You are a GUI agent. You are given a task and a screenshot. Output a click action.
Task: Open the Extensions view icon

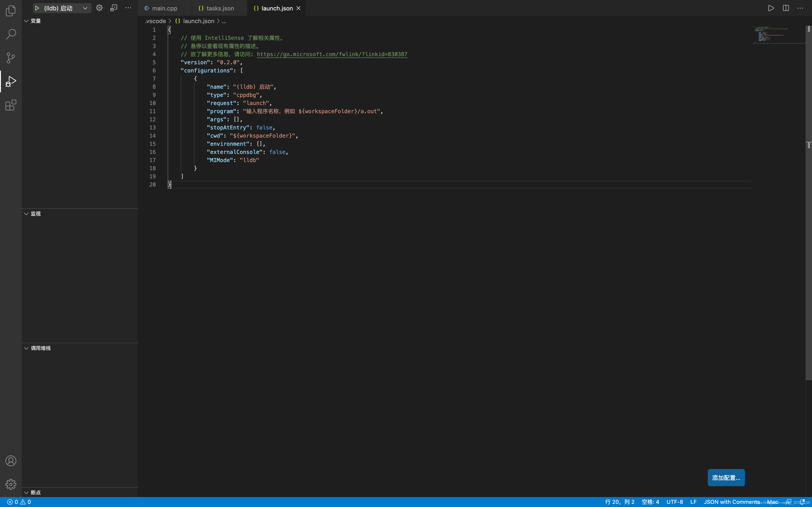11,105
